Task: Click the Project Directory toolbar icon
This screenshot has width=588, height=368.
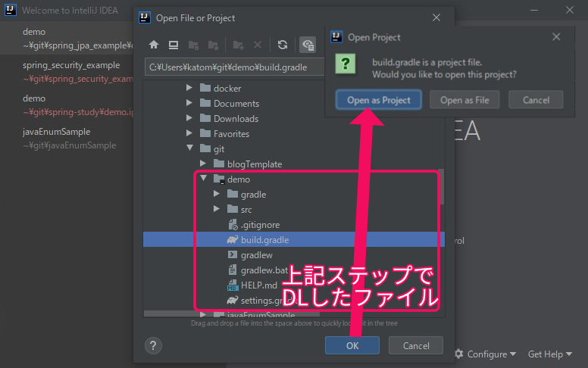Action: click(x=193, y=45)
